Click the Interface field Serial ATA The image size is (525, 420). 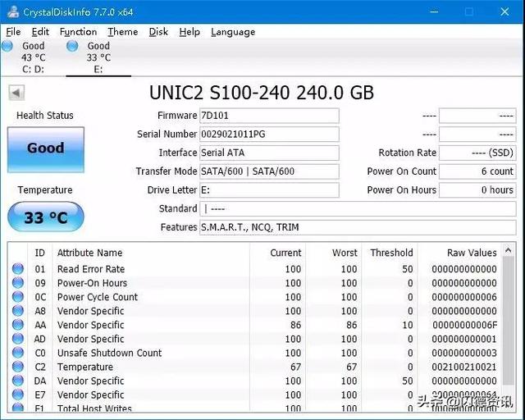point(269,153)
